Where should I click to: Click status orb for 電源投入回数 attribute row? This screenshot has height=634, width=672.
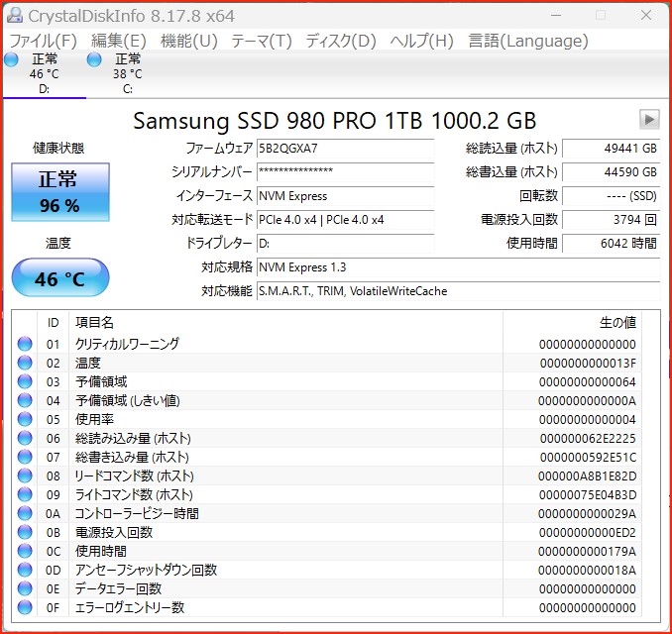click(x=25, y=532)
